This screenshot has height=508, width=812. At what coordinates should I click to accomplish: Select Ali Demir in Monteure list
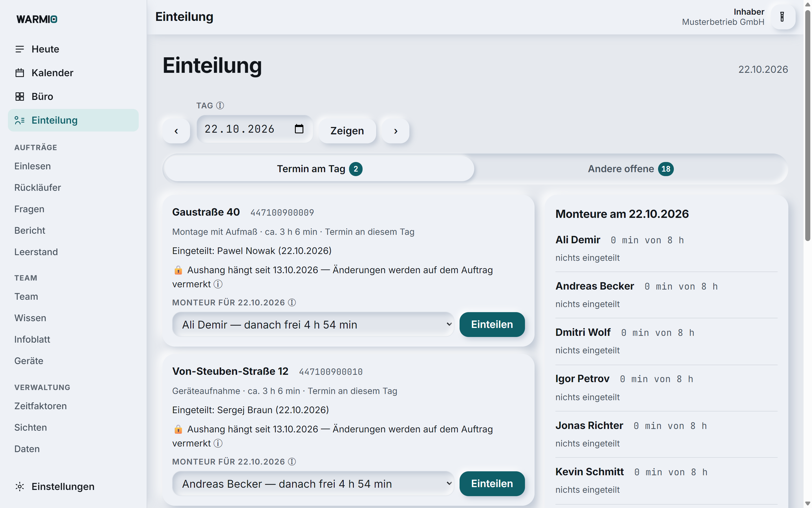[577, 240]
